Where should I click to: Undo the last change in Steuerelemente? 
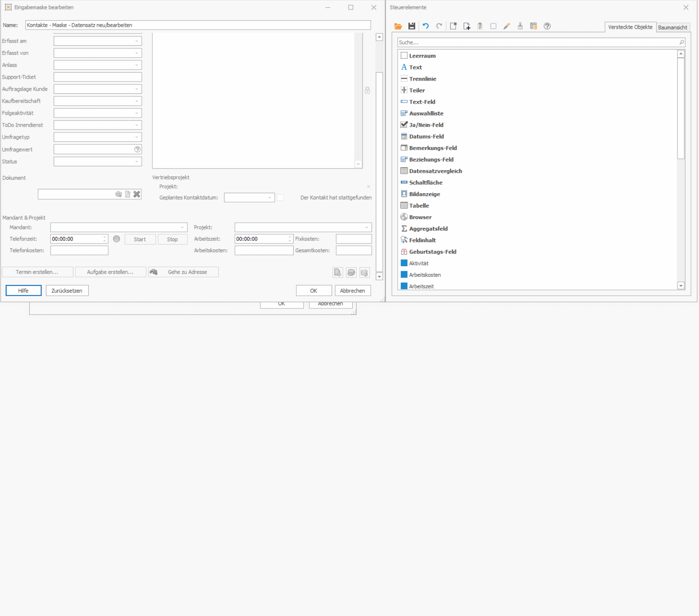pyautogui.click(x=426, y=26)
